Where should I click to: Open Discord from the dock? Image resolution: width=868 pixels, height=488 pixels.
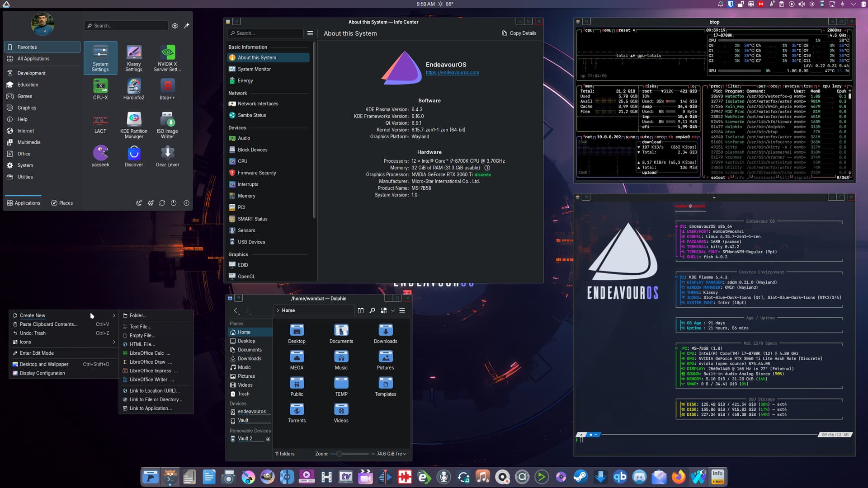point(639,477)
